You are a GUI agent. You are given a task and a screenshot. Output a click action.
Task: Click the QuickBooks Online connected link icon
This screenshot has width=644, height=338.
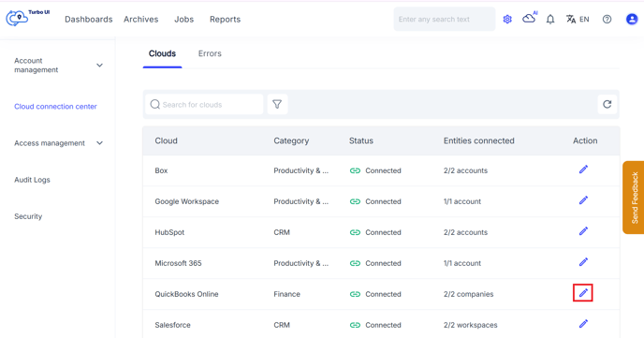coord(355,294)
